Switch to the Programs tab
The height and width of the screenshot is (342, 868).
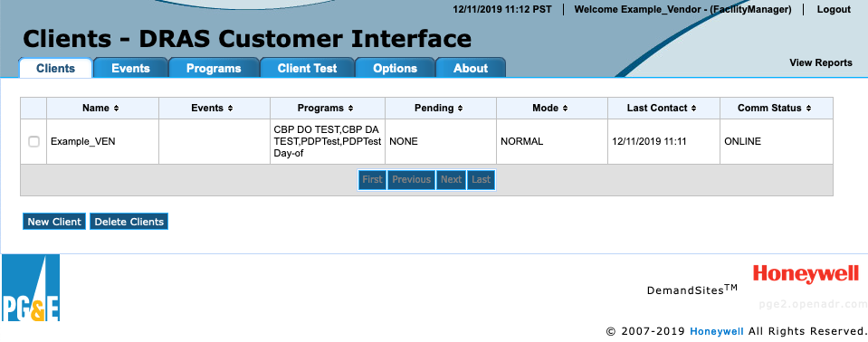coord(214,68)
